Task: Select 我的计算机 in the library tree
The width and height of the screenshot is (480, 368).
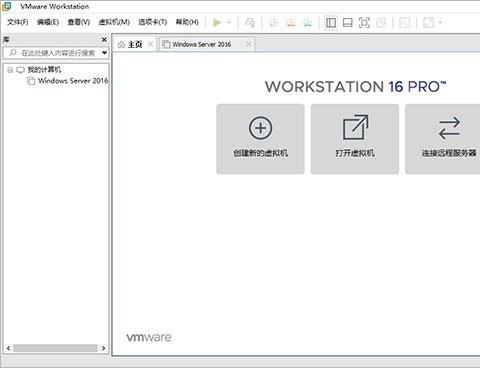Action: (x=44, y=70)
